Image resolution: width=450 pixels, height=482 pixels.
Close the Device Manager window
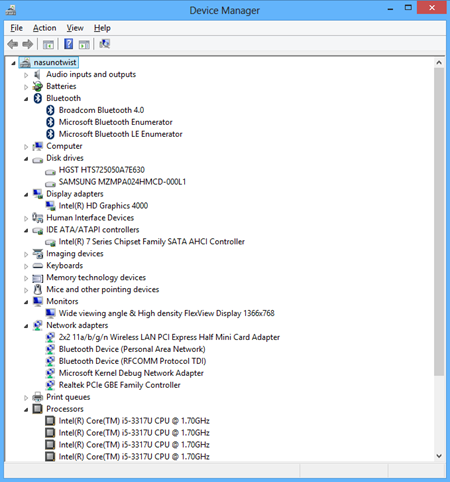click(x=432, y=8)
